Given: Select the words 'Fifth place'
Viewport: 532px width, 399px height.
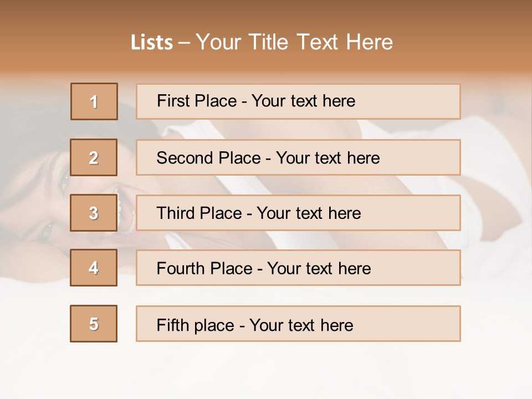Looking at the screenshot, I should 195,325.
